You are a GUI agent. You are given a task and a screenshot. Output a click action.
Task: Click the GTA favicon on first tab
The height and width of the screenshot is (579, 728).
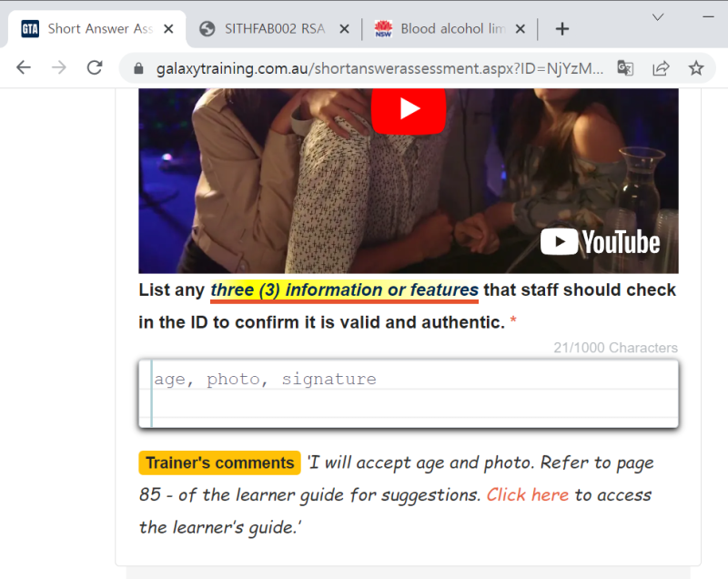[x=30, y=29]
